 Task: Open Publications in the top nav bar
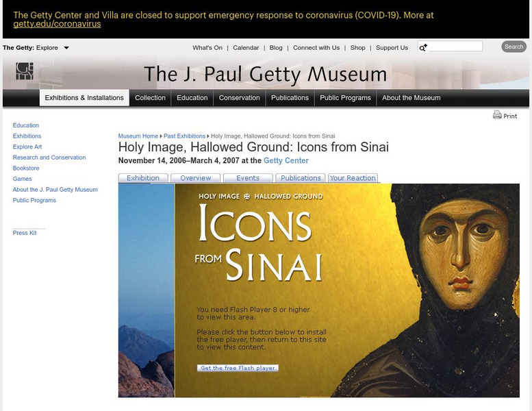pyautogui.click(x=290, y=98)
